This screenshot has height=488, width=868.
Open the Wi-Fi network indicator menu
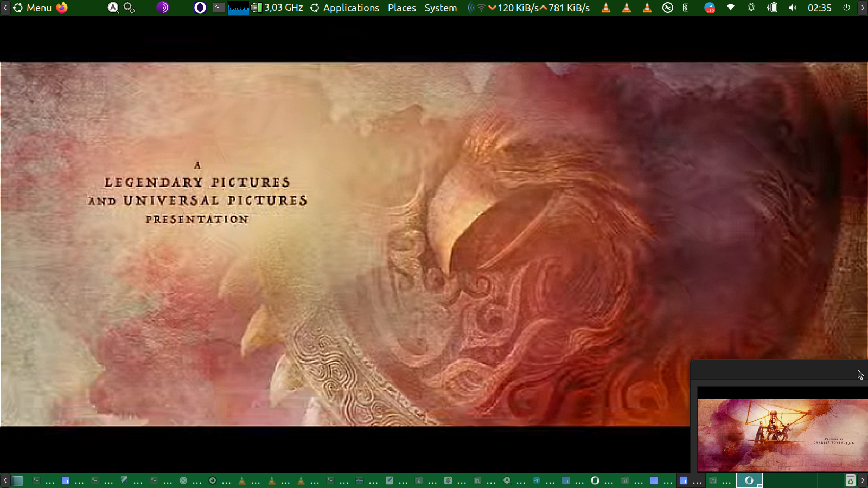(731, 8)
